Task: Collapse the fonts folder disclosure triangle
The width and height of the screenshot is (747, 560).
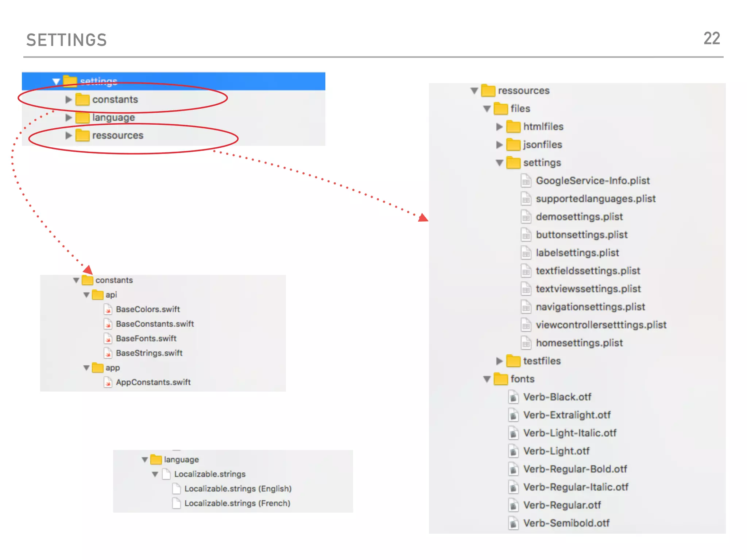Action: [487, 379]
